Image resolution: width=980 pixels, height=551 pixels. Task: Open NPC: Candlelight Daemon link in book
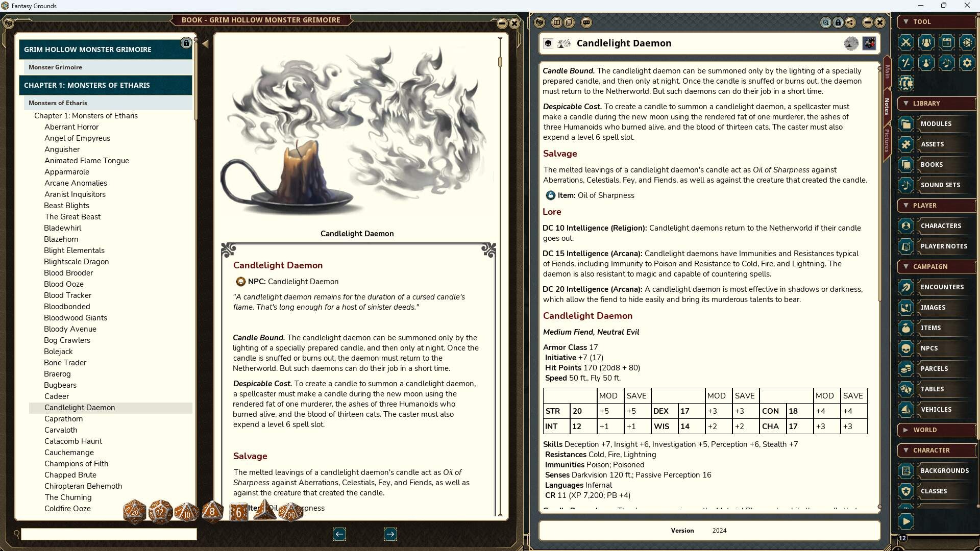pyautogui.click(x=287, y=282)
